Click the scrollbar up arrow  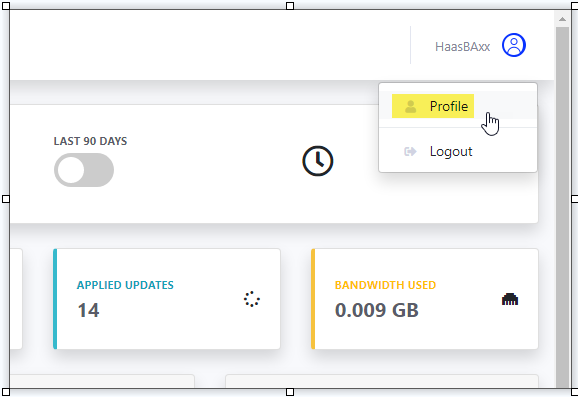562,19
